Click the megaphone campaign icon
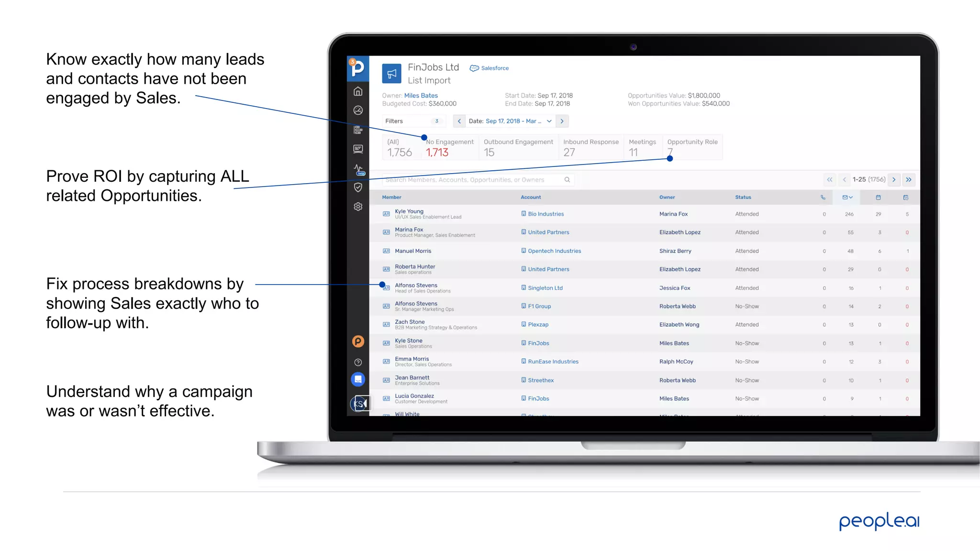The height and width of the screenshot is (551, 980). click(x=391, y=74)
